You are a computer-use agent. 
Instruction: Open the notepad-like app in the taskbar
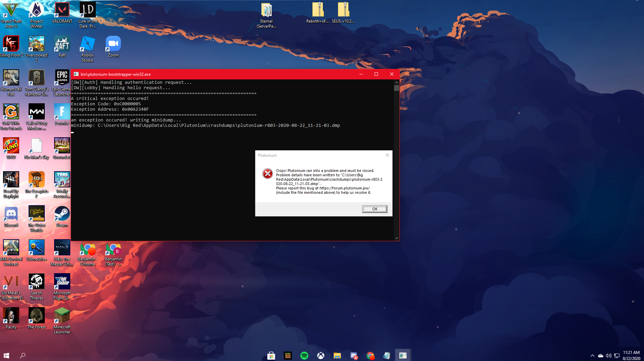click(x=387, y=356)
